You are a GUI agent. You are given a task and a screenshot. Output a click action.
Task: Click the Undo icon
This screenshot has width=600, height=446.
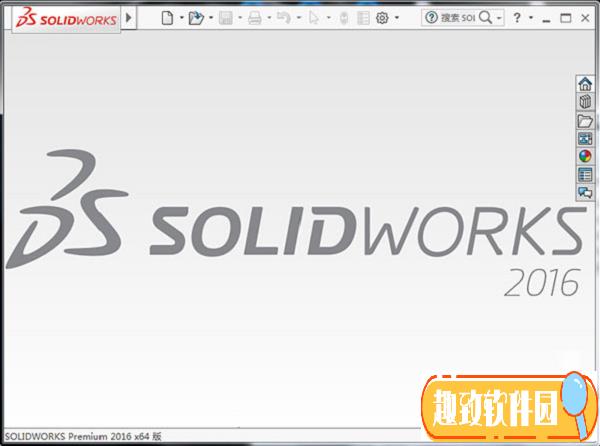(284, 18)
